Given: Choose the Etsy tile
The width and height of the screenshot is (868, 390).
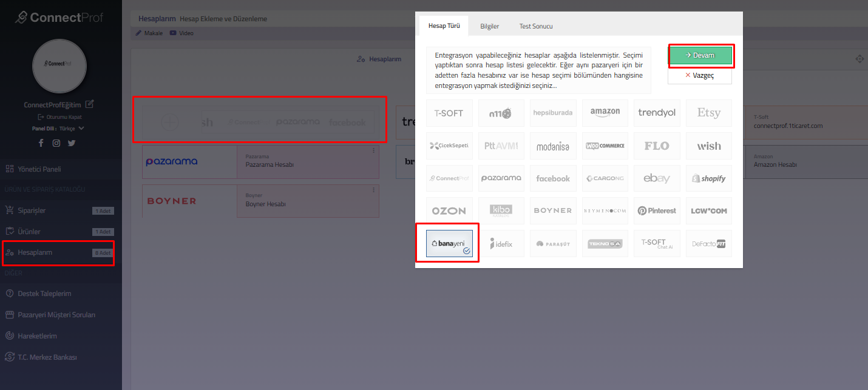Looking at the screenshot, I should (709, 113).
